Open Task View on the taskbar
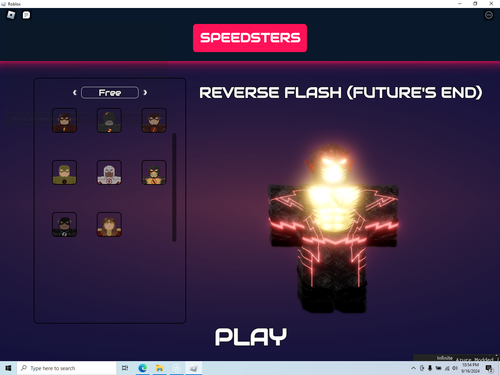The width and height of the screenshot is (500, 375). click(x=125, y=368)
